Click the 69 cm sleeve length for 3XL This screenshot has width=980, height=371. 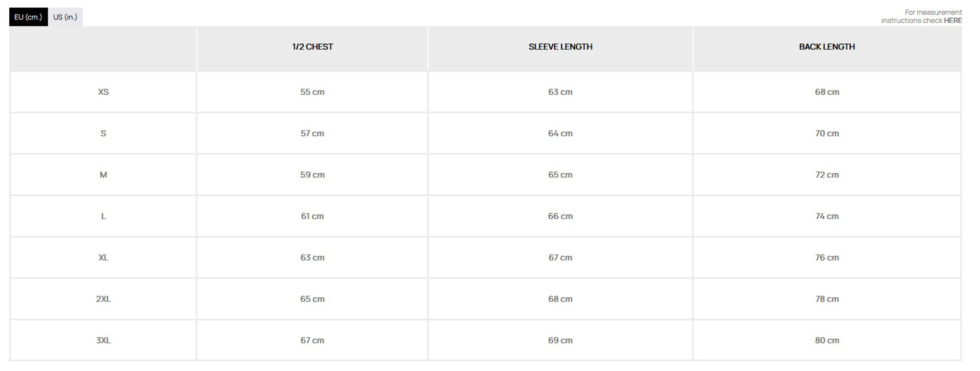point(560,341)
